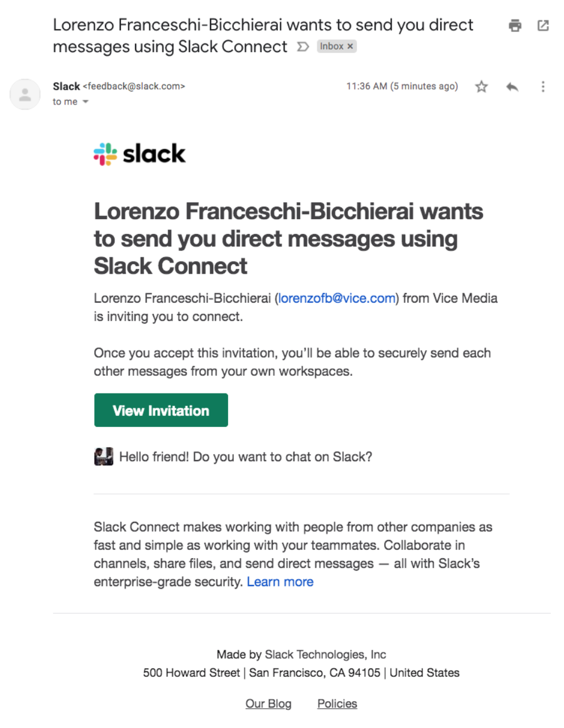Open the lorenzofb@vice.com email link
The height and width of the screenshot is (728, 564).
(336, 298)
